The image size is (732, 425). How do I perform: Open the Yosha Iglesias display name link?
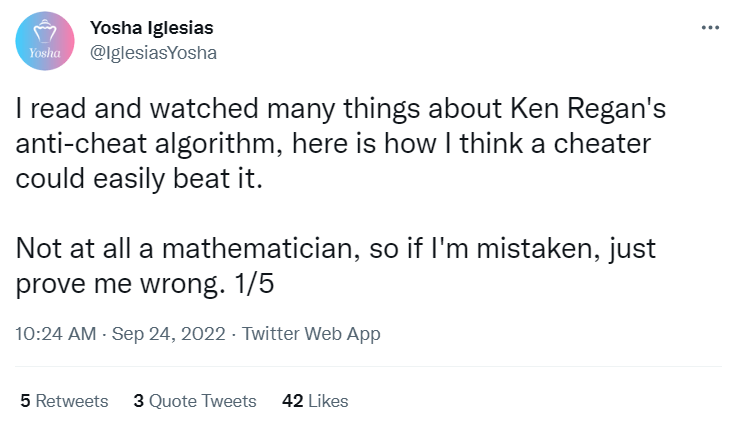[x=152, y=28]
